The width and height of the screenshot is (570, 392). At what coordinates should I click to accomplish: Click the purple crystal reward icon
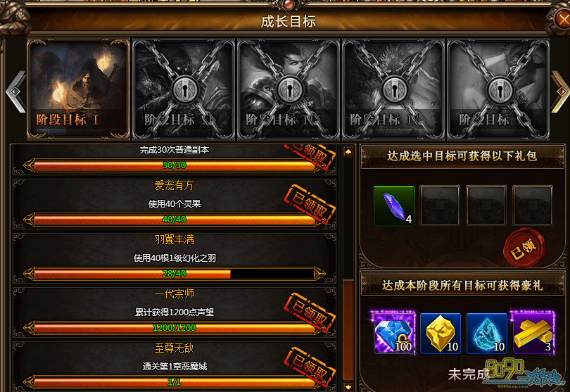pos(393,206)
